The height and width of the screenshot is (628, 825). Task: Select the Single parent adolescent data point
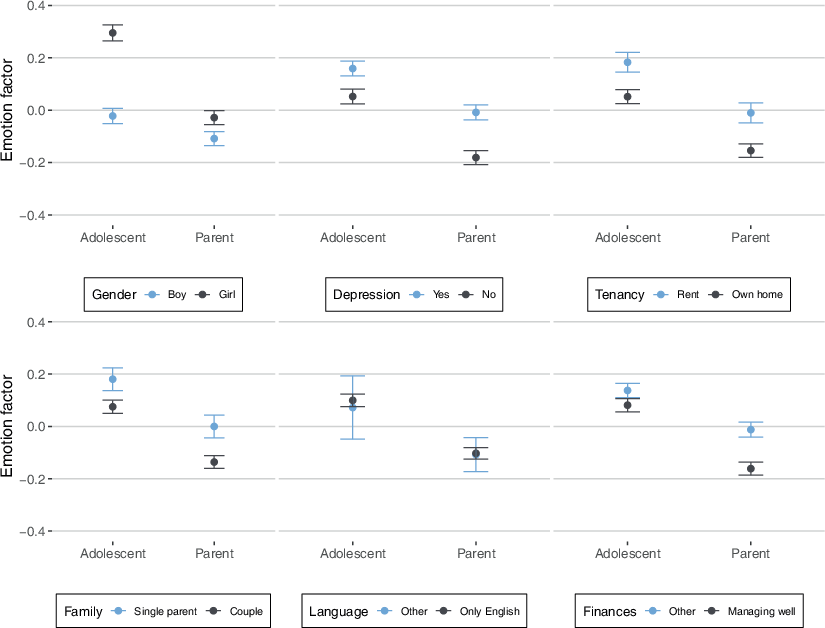[113, 379]
